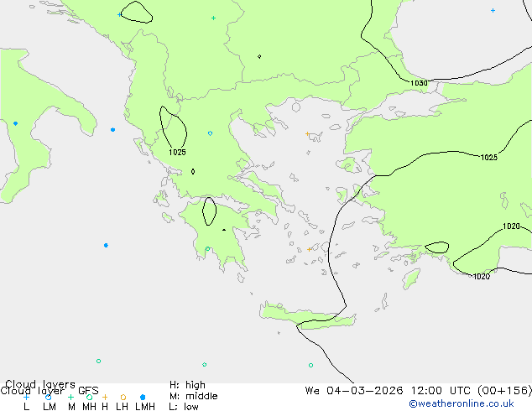Click the blue plus marker over the Black Sea
Viewport: 532px width, 411px height.
click(493, 11)
